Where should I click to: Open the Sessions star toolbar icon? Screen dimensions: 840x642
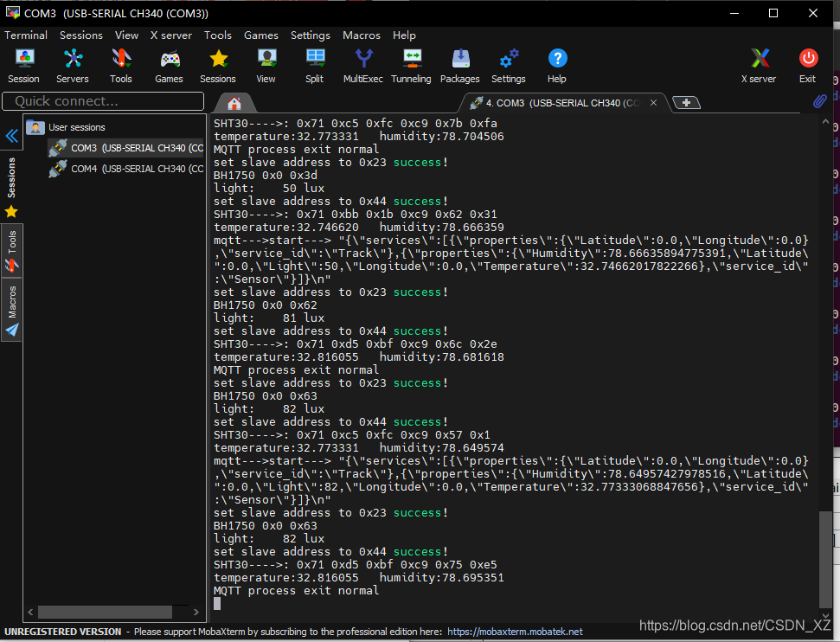[217, 66]
